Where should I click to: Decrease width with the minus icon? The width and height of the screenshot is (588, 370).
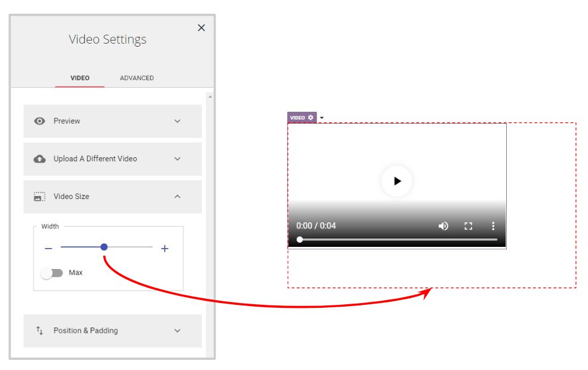pyautogui.click(x=48, y=248)
